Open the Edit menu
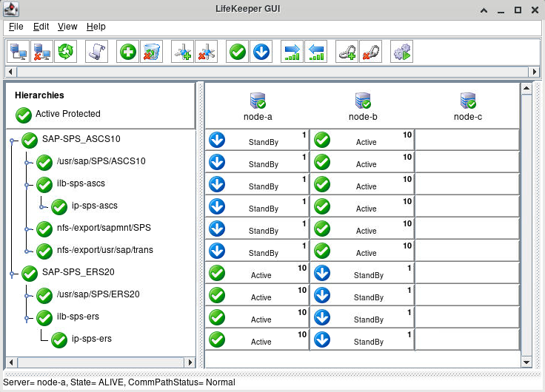Image resolution: width=545 pixels, height=392 pixels. [x=41, y=27]
